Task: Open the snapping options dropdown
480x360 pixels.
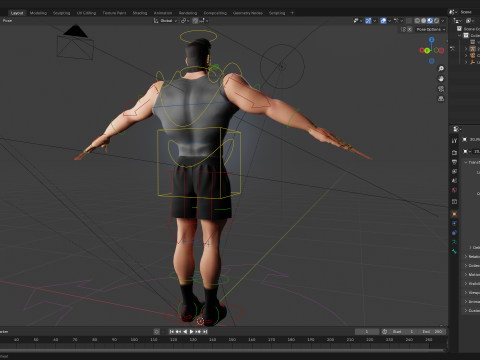Action: 204,21
